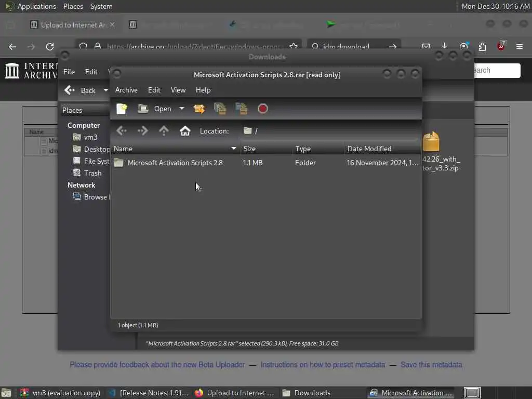Open Instructions on how to preset metadata
532x399 pixels.
click(323, 364)
